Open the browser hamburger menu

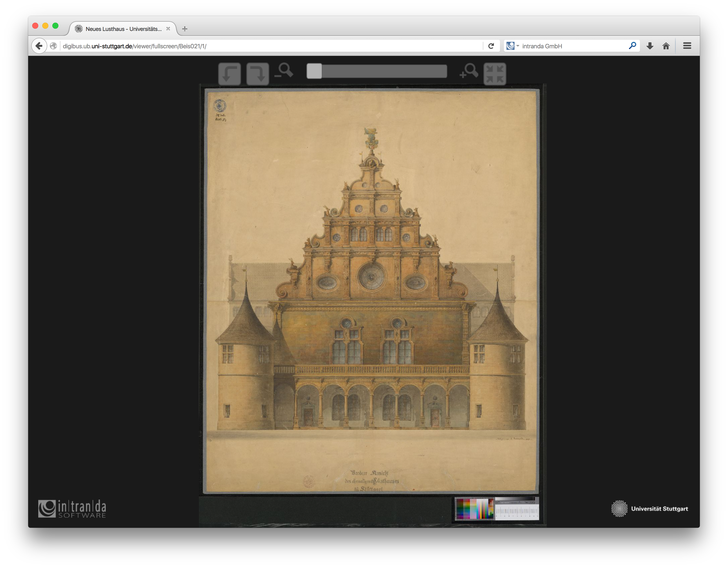click(687, 46)
